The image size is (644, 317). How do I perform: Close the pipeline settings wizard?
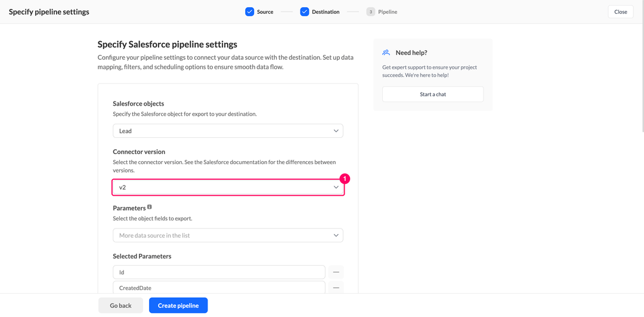621,12
